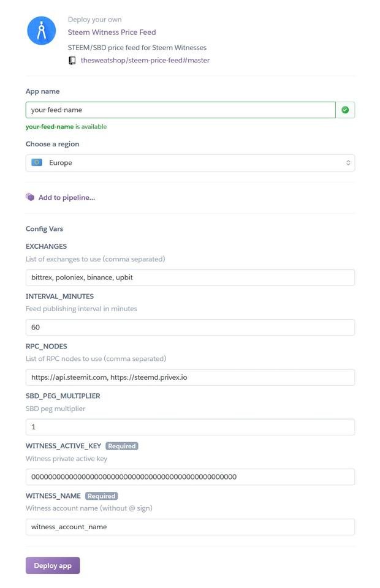Click the repository book icon
This screenshot has height=588, width=380.
click(x=72, y=61)
